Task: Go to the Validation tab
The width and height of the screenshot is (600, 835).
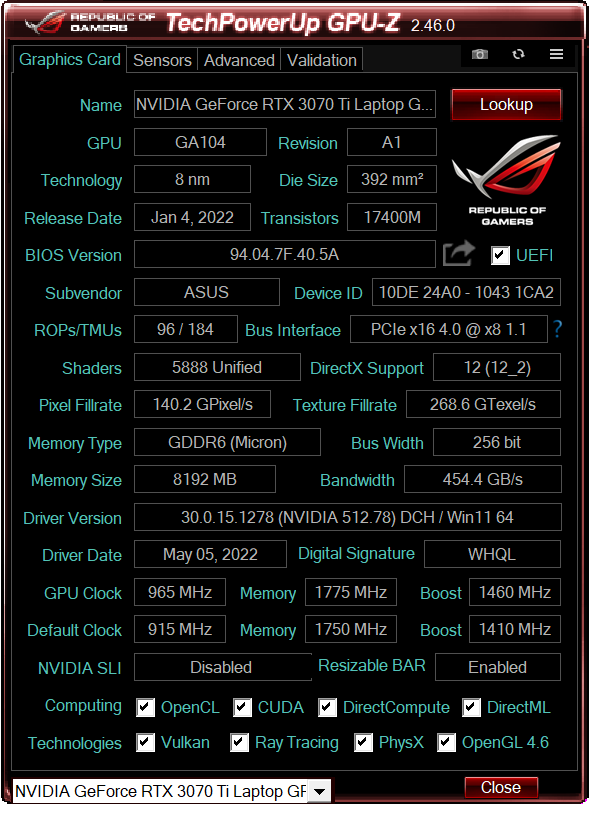Action: tap(322, 60)
